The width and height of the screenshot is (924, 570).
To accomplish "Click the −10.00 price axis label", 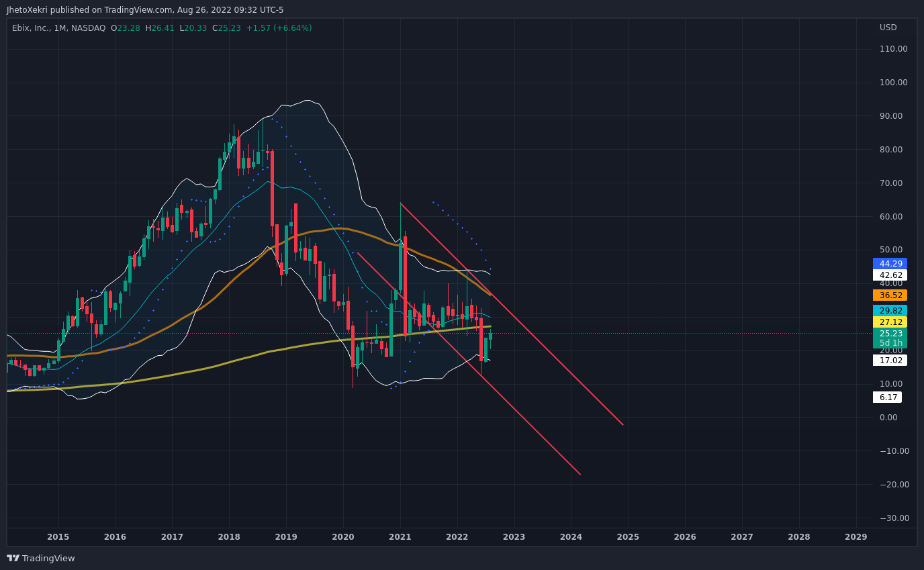I will [x=894, y=451].
